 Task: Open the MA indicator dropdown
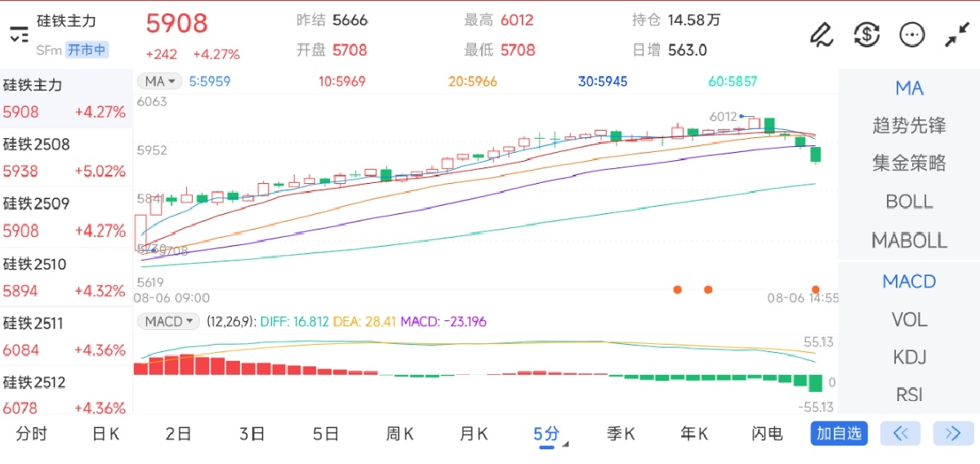pyautogui.click(x=160, y=82)
